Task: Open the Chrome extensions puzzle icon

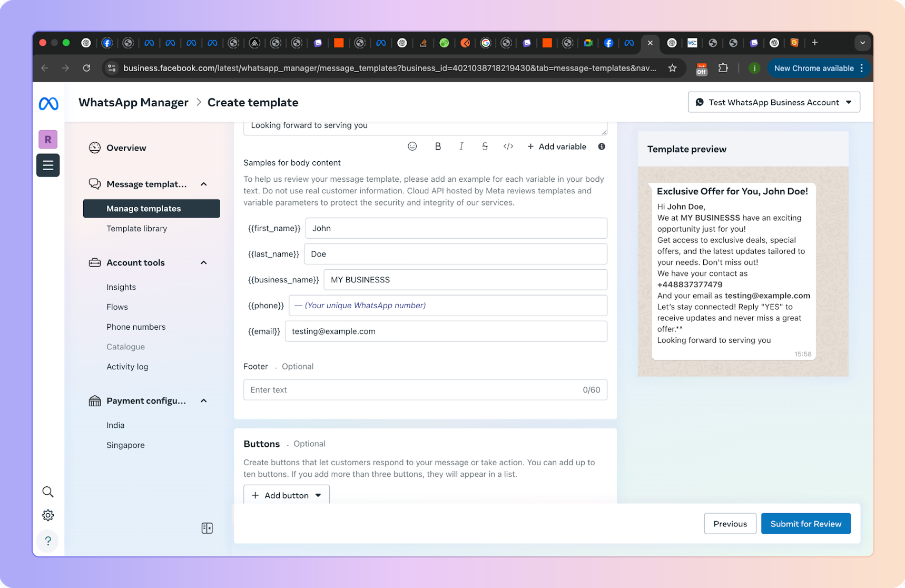Action: tap(723, 68)
